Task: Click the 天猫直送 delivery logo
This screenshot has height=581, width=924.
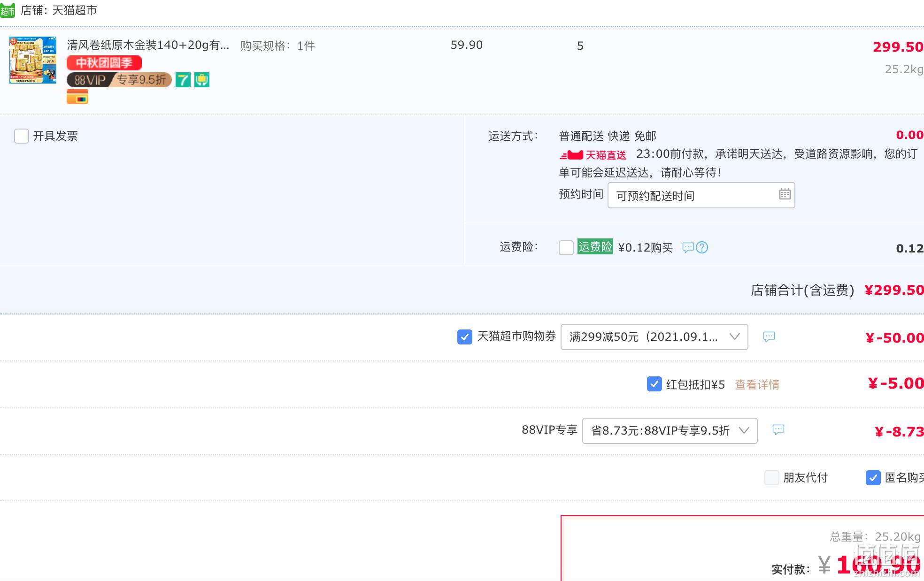Action: coord(593,155)
